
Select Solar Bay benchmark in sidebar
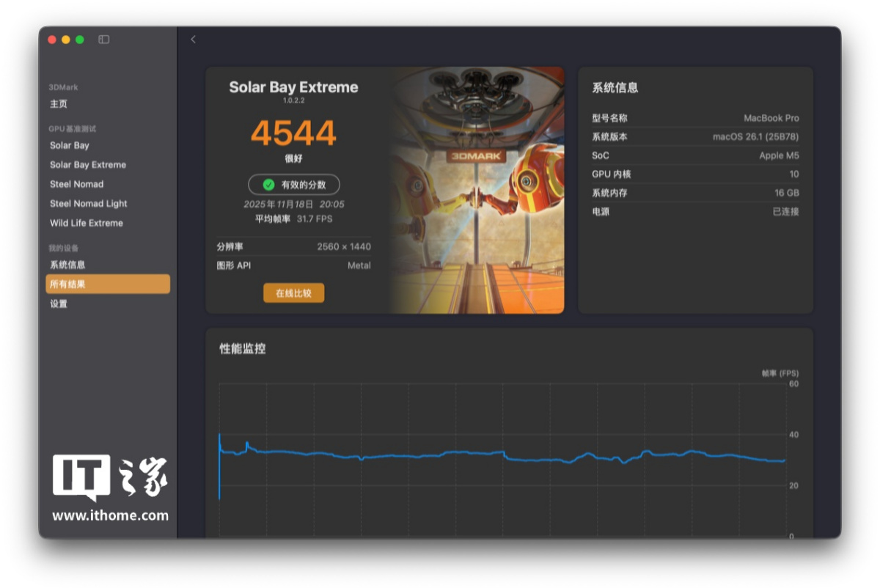click(70, 145)
